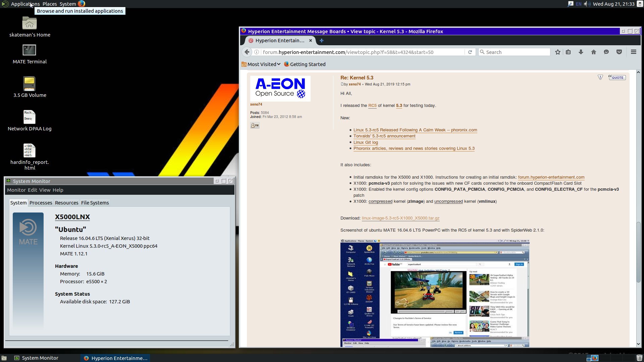Open hardinfo_report.html desktop file

tap(30, 150)
